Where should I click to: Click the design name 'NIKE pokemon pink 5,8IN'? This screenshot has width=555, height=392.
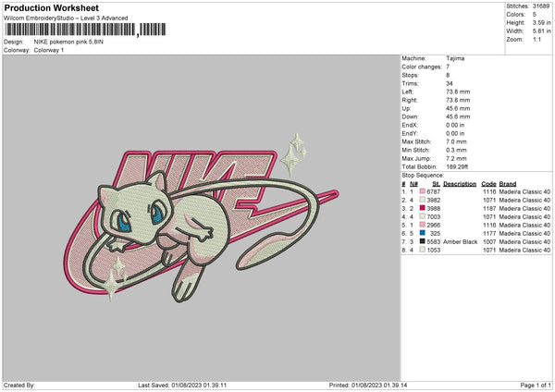(68, 42)
